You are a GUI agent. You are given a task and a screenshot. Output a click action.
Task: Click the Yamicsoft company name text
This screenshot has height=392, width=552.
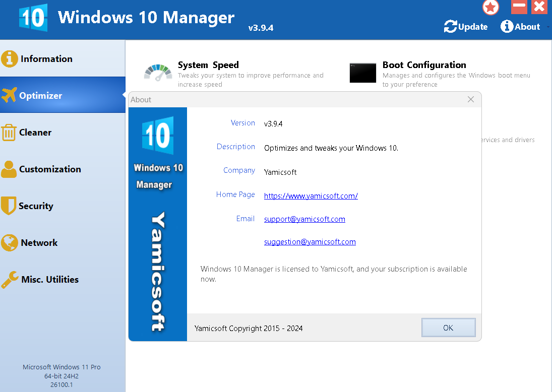point(280,172)
